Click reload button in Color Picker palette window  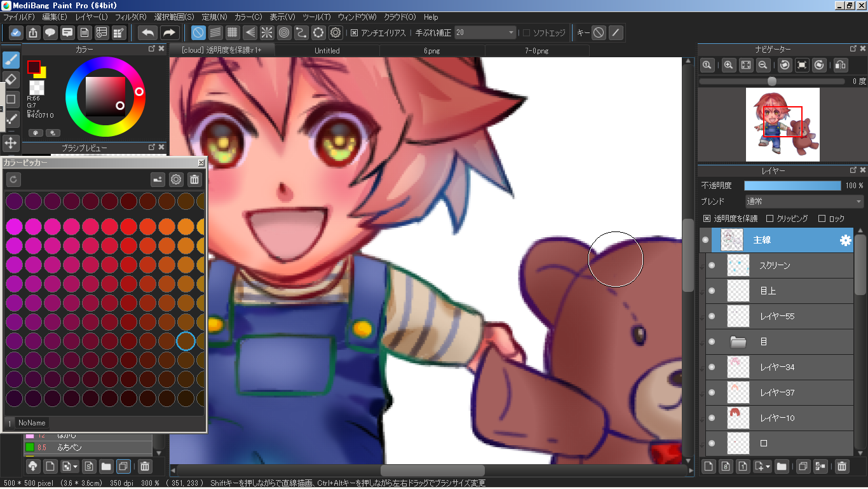pyautogui.click(x=13, y=180)
